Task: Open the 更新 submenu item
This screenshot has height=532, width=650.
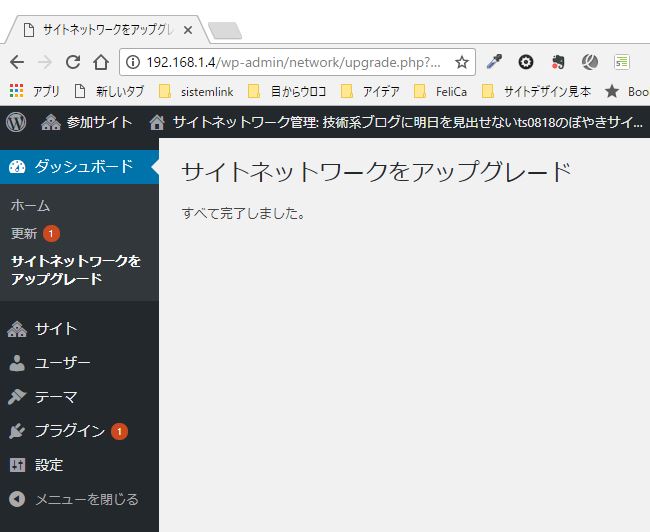Action: pyautogui.click(x=24, y=233)
